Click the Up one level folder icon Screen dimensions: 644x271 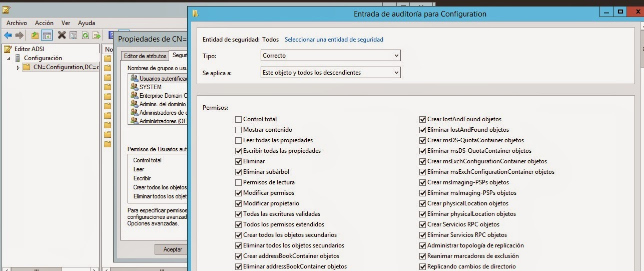pos(35,35)
